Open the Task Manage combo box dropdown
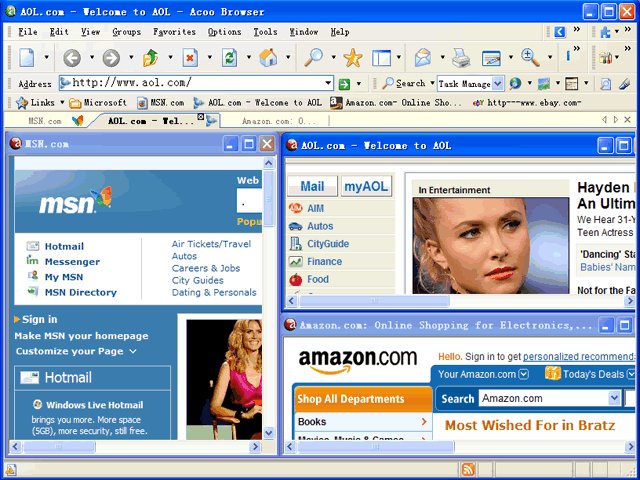The width and height of the screenshot is (640, 480). coord(498,84)
